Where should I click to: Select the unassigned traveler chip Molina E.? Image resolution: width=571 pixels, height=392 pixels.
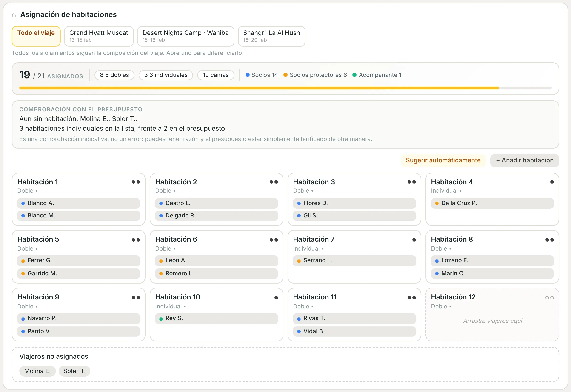[37, 371]
